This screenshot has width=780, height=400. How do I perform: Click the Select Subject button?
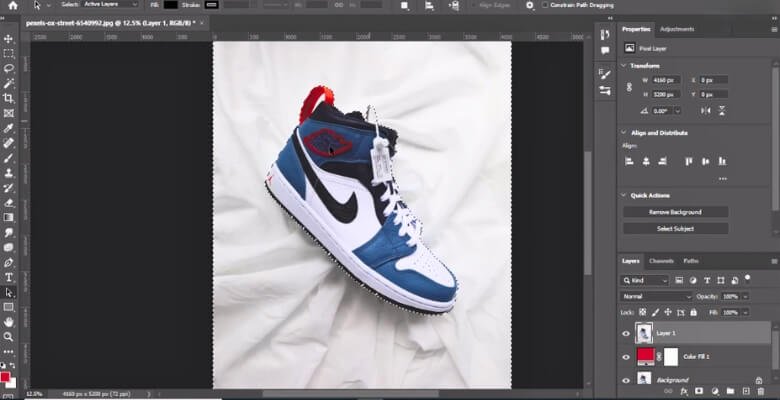tap(676, 229)
